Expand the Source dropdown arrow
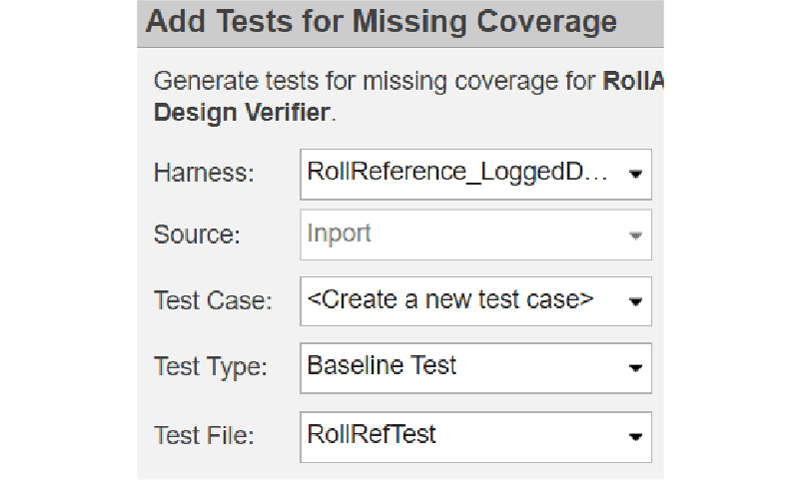The image size is (800, 480). coord(635,236)
